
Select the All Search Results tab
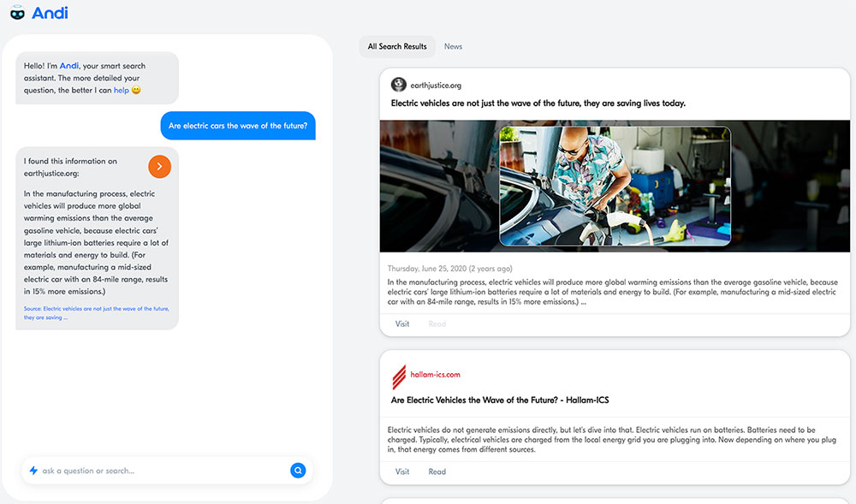[x=397, y=46]
